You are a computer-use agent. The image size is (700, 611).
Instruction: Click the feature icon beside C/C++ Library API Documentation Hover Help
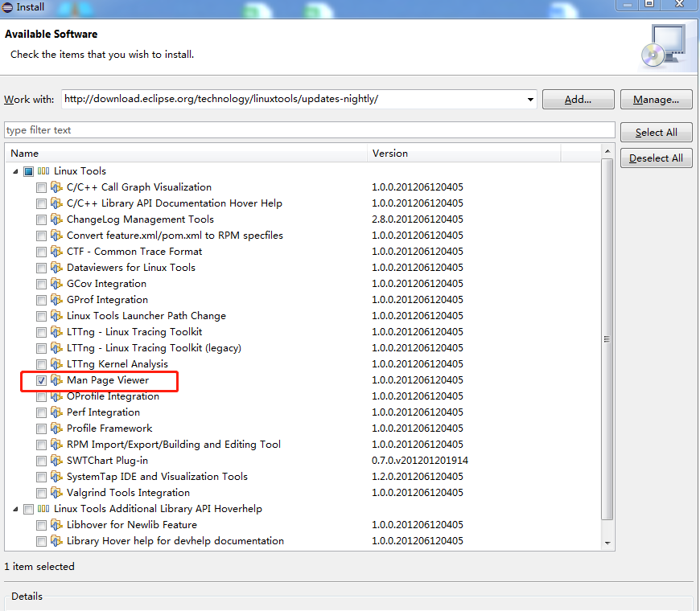[x=56, y=203]
